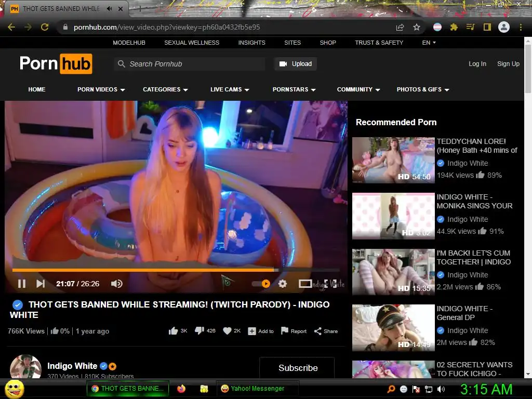Go to the site logo homepage
This screenshot has height=399, width=532.
coord(56,63)
